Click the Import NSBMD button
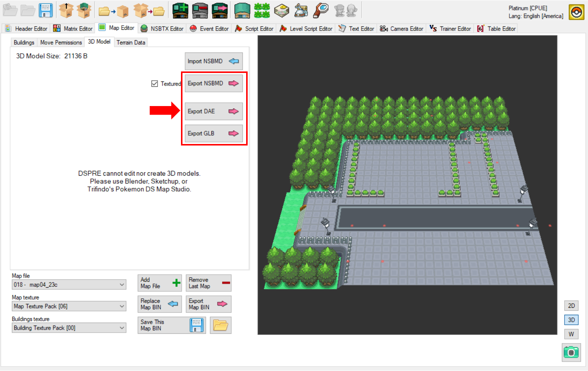Viewport: 588px width, 371px height. coord(214,61)
